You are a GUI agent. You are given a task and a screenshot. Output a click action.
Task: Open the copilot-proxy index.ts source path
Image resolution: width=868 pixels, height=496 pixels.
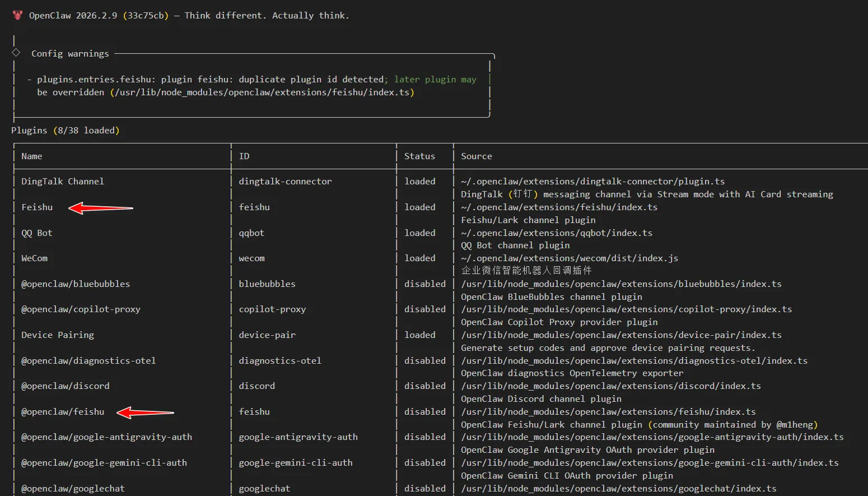pyautogui.click(x=626, y=309)
